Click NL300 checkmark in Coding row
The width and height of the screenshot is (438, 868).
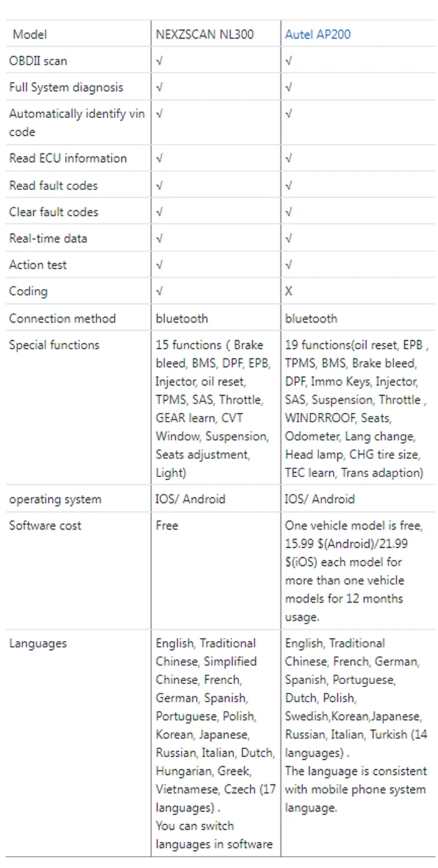(x=160, y=291)
